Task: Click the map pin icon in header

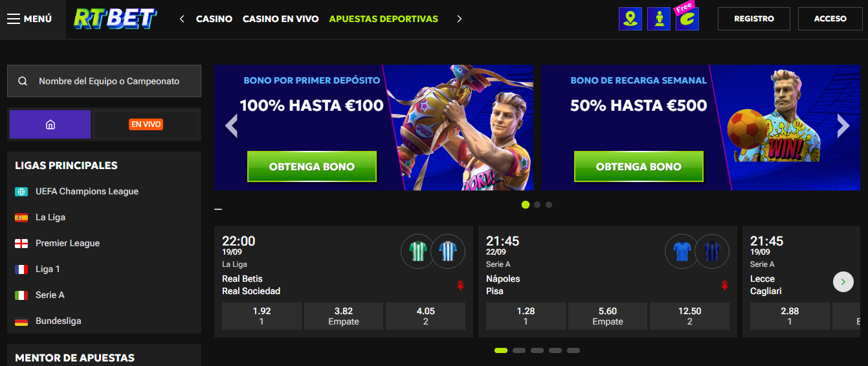Action: pos(630,19)
